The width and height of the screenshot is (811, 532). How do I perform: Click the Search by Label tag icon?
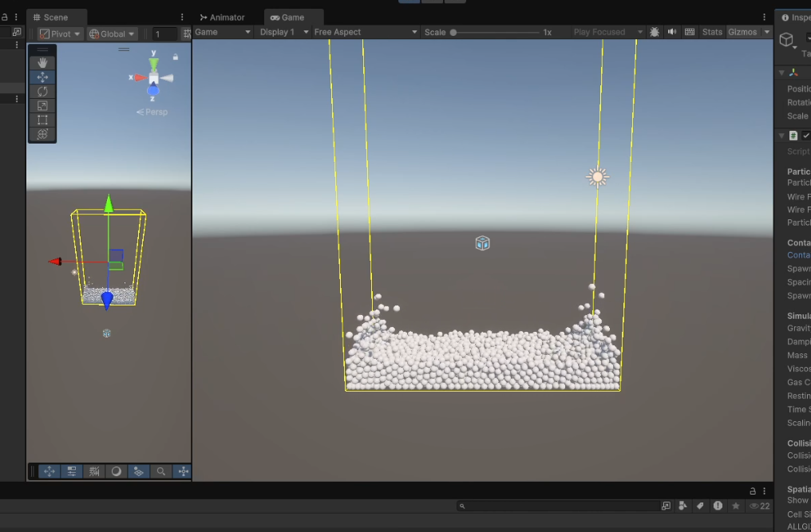700,506
